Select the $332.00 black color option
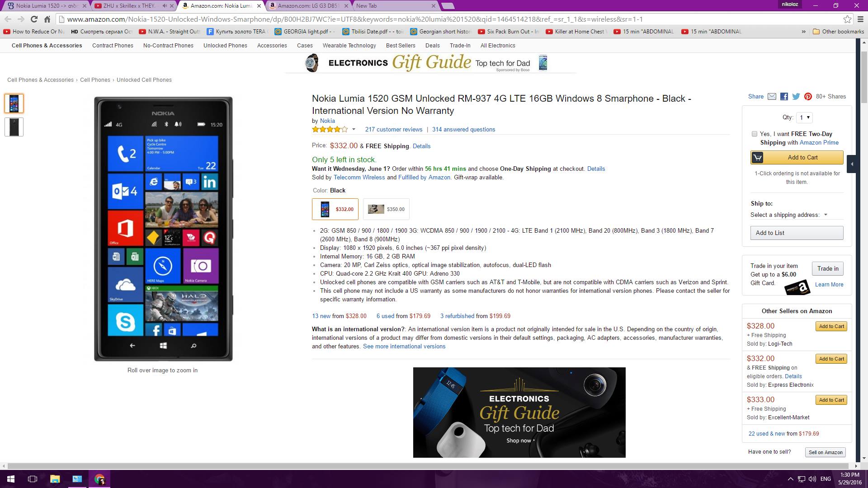868x488 pixels. [x=335, y=209]
